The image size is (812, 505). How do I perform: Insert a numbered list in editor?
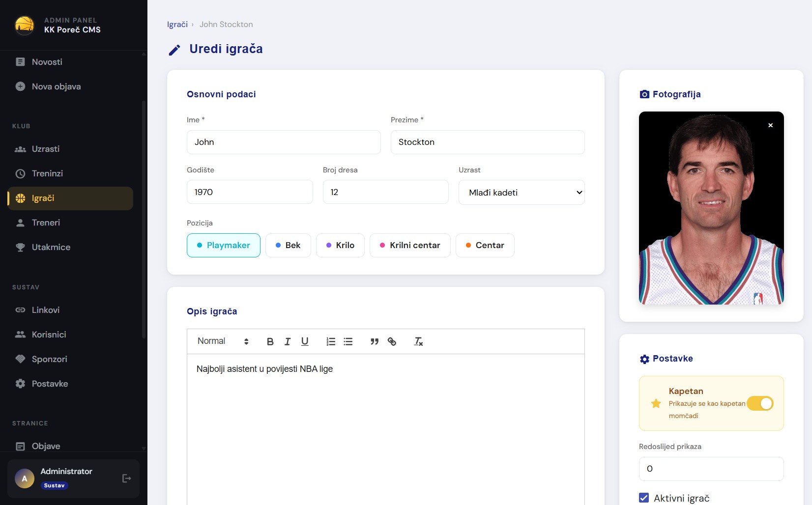tap(331, 341)
